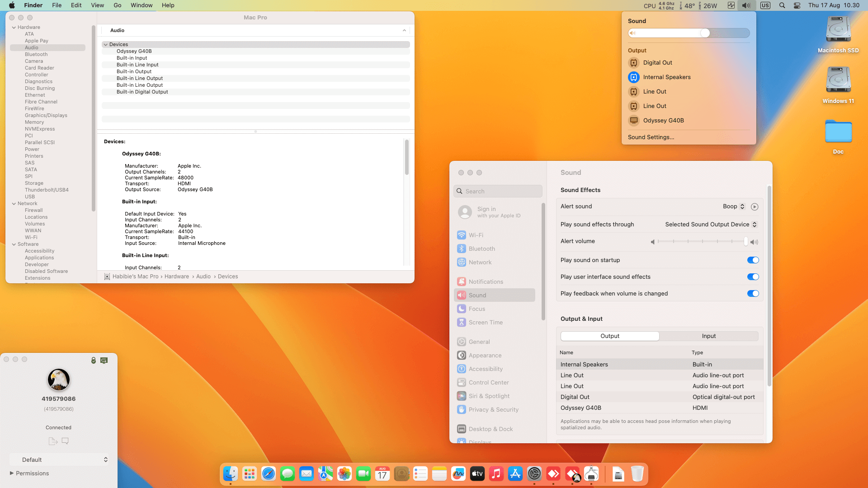Open System Settings gear in Dock
The image size is (868, 488).
click(x=534, y=474)
